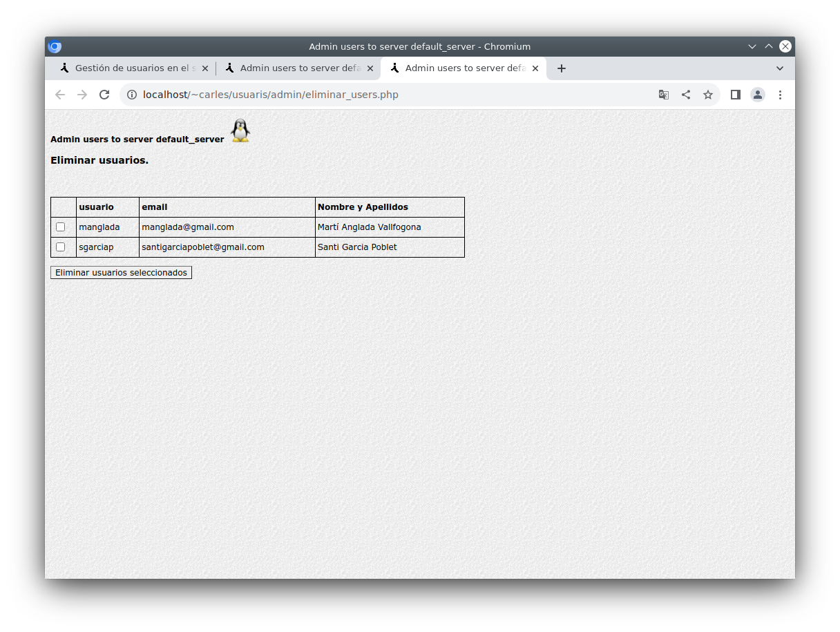Open a new browser tab
This screenshot has height=632, width=840.
click(562, 68)
